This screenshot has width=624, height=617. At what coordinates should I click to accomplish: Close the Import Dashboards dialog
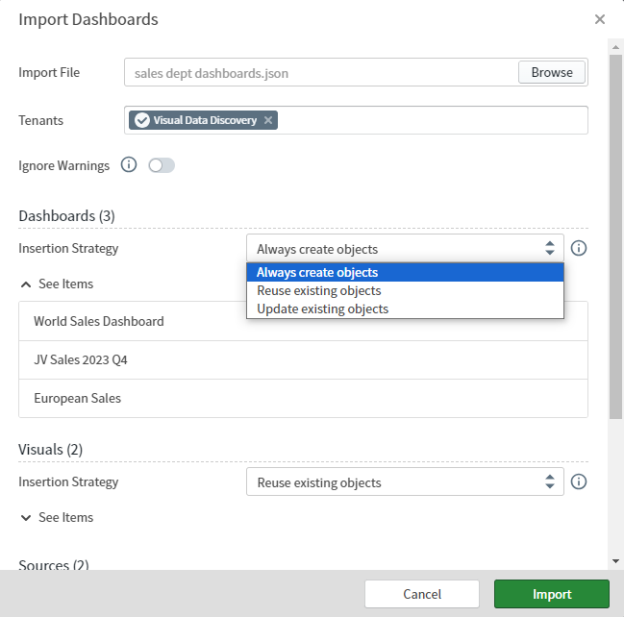(599, 19)
